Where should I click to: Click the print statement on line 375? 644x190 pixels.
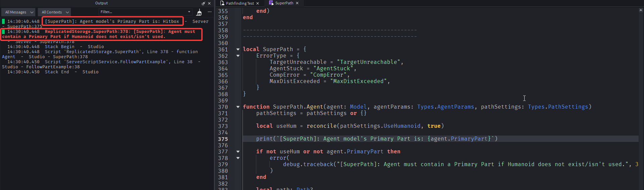click(377, 139)
